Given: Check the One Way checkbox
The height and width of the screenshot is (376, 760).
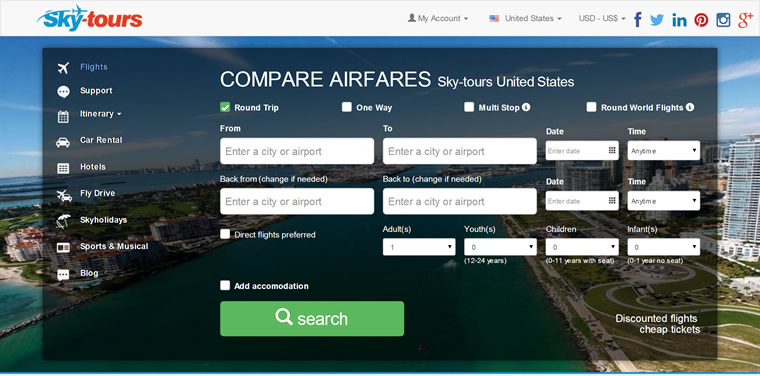Looking at the screenshot, I should click(x=347, y=107).
